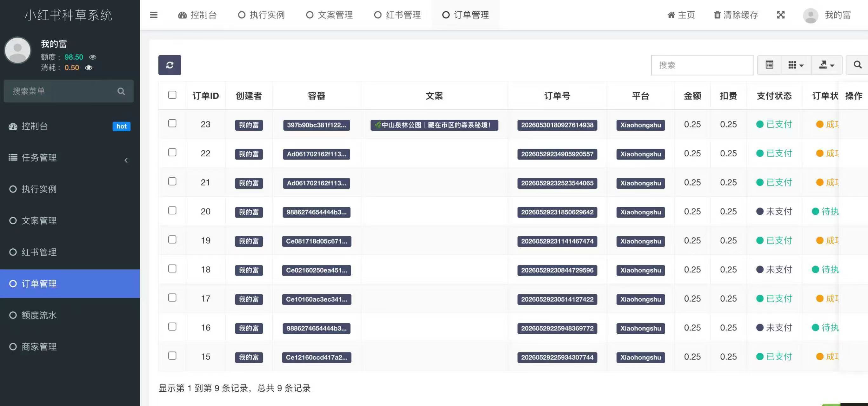Click the fullscreen expand icon
Image resolution: width=868 pixels, height=406 pixels.
[x=781, y=15]
